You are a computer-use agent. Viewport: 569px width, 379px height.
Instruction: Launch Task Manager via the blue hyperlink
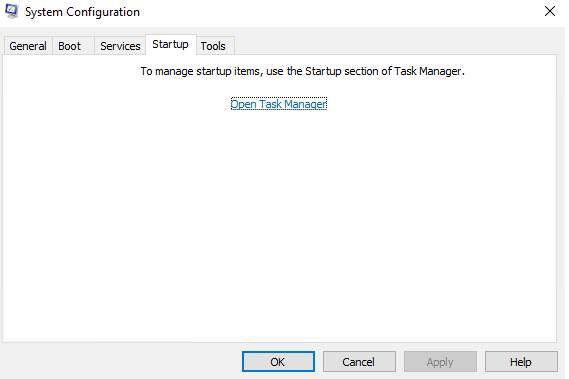click(279, 104)
